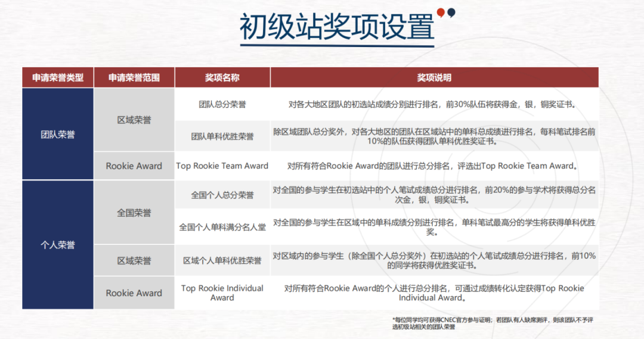Screen dimensions: 644x339
Task: Select the 团队总分荣誉 award name
Action: point(222,104)
